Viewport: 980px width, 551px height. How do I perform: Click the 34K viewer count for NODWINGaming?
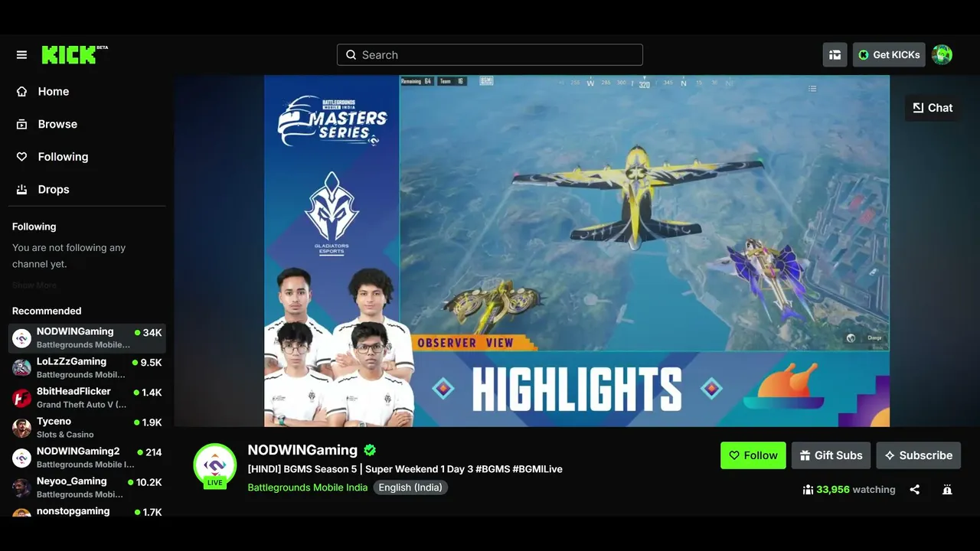pos(152,333)
